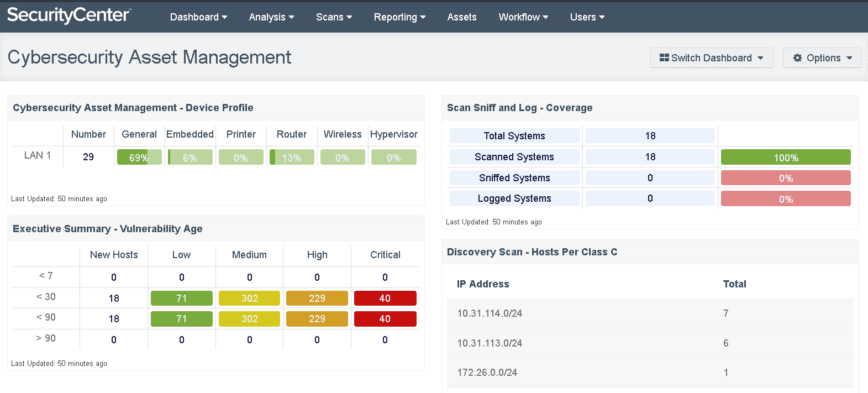Viewport: 868px width, 393px height.
Task: Click High 229 cell in < 90 row
Action: 317,319
